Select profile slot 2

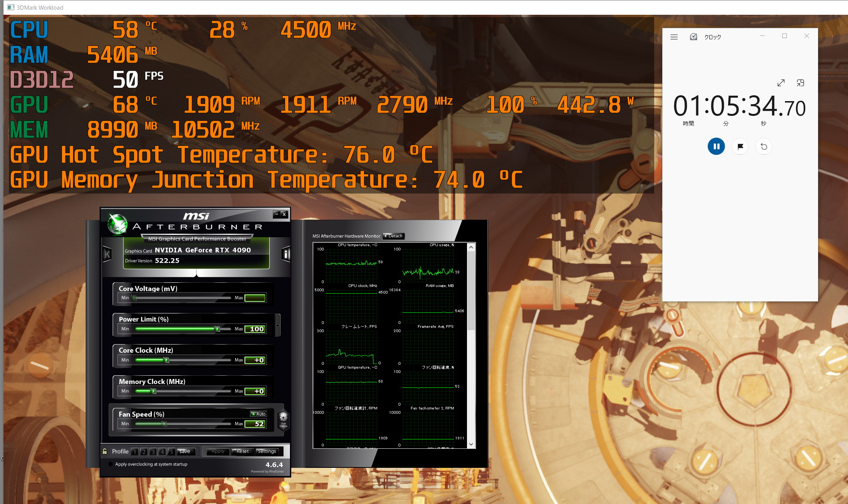click(x=144, y=451)
